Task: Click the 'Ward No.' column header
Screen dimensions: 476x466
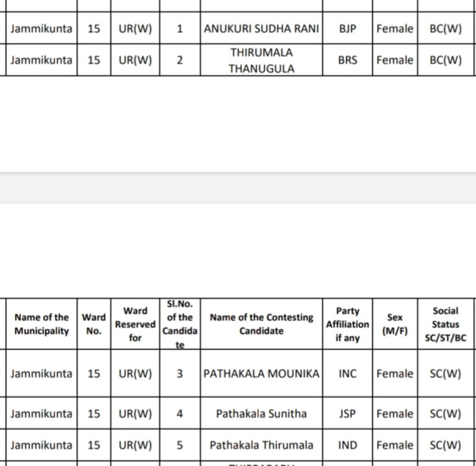Action: click(94, 324)
